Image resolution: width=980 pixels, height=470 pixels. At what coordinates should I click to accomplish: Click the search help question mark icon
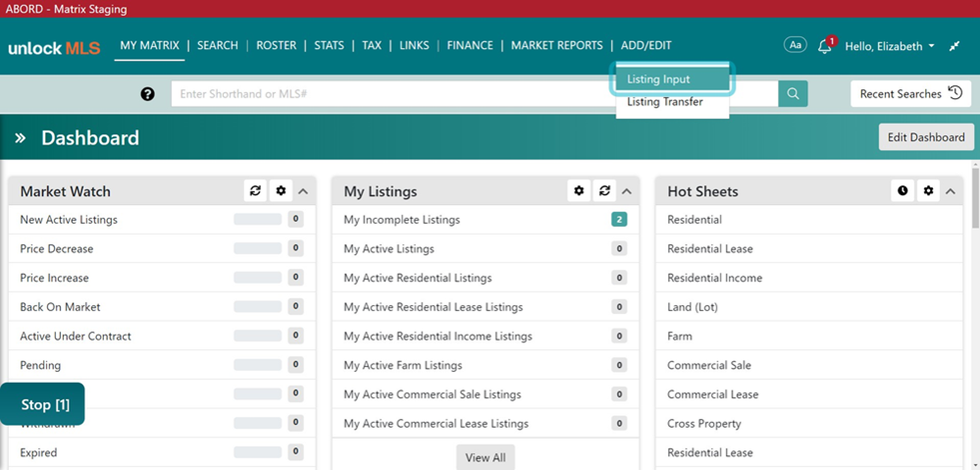click(148, 94)
